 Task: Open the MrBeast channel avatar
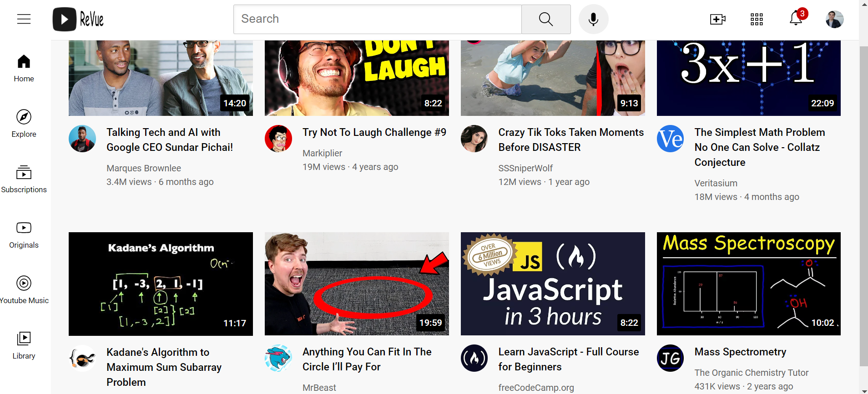pos(278,358)
